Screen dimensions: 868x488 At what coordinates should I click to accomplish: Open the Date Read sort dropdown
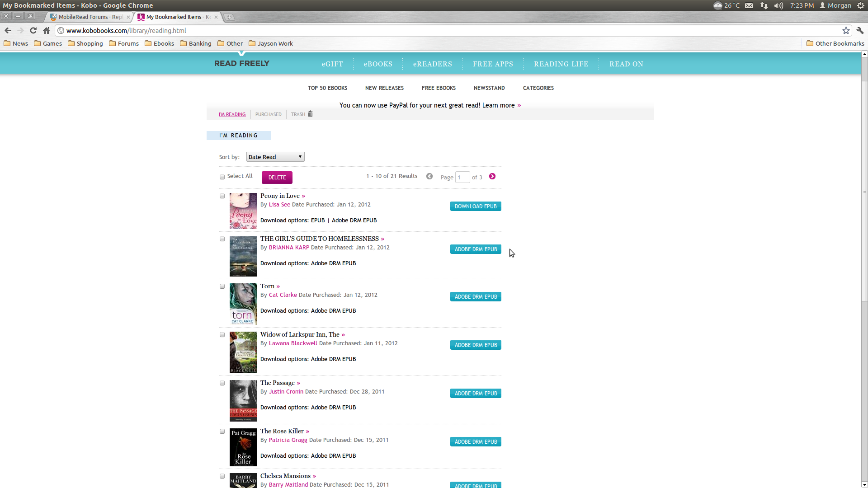[x=275, y=157]
